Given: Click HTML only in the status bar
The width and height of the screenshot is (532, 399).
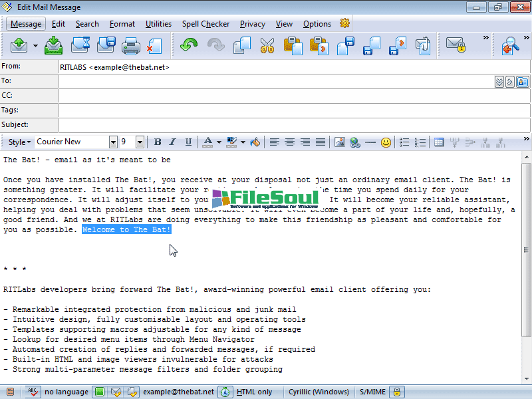Looking at the screenshot, I should point(255,392).
